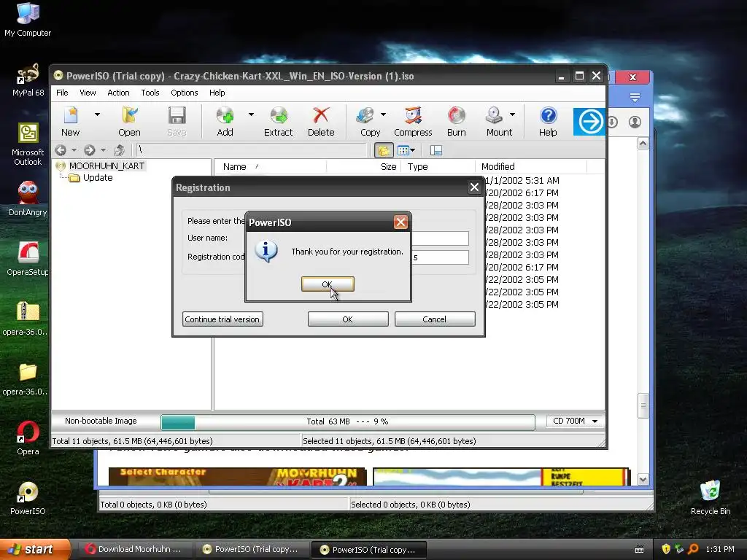The height and width of the screenshot is (560, 747).
Task: Click the Help toolbar icon
Action: pyautogui.click(x=548, y=122)
